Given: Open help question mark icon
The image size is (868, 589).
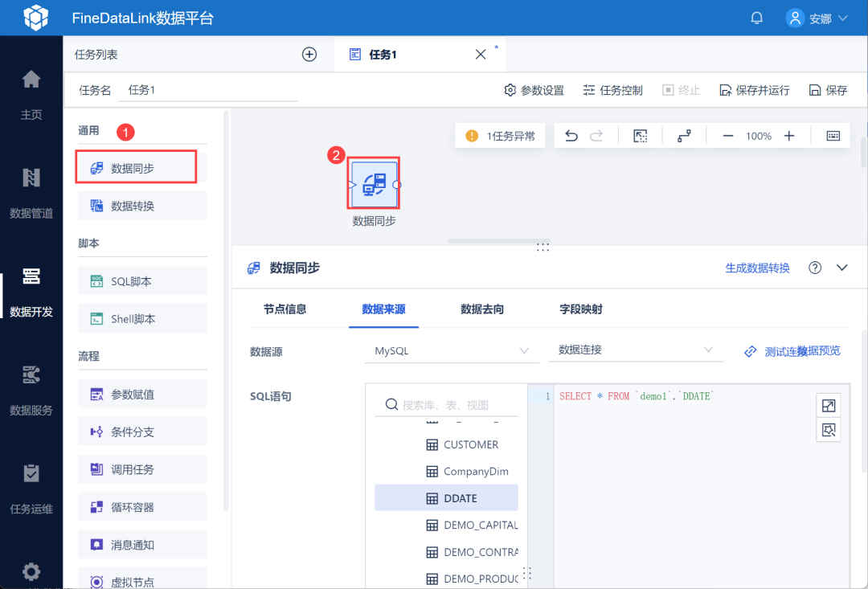Looking at the screenshot, I should pyautogui.click(x=815, y=268).
